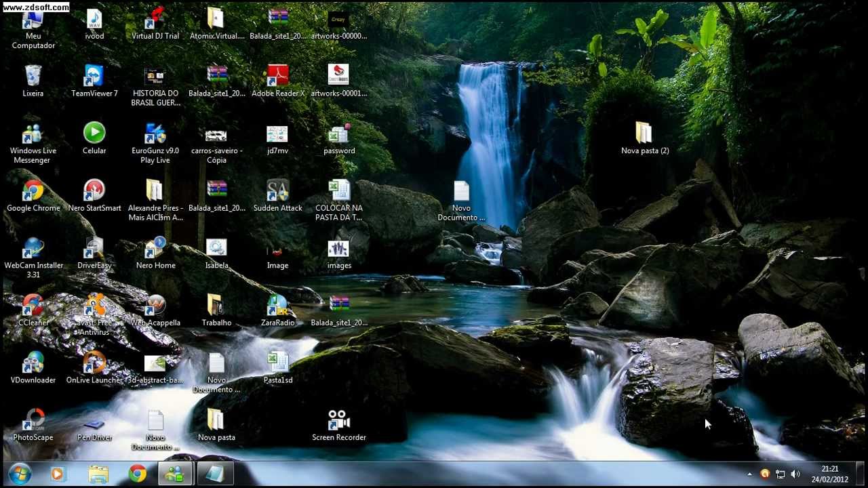This screenshot has width=868, height=488.
Task: Open the Trabalho folder
Action: coord(216,310)
